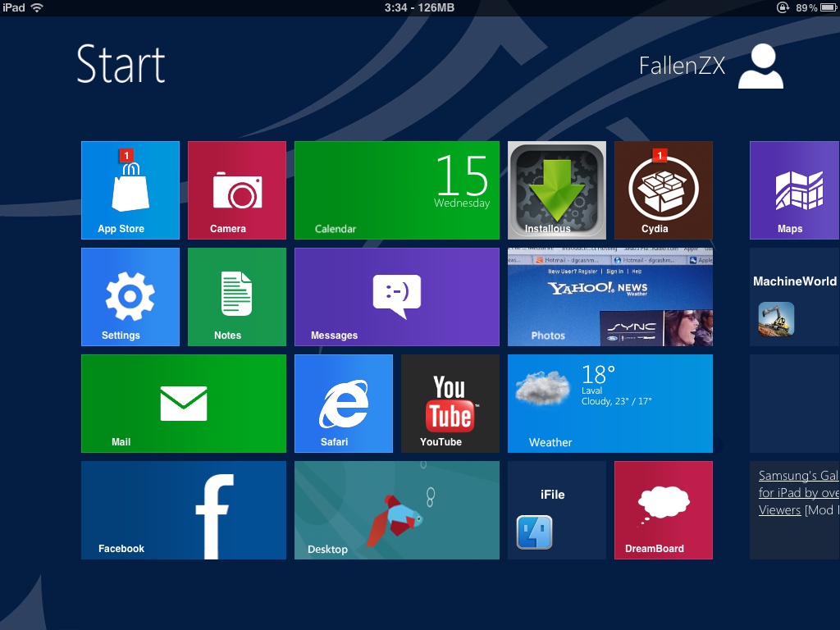This screenshot has width=840, height=630.
Task: Open the Samsung's Gal news link
Action: pyautogui.click(x=798, y=476)
